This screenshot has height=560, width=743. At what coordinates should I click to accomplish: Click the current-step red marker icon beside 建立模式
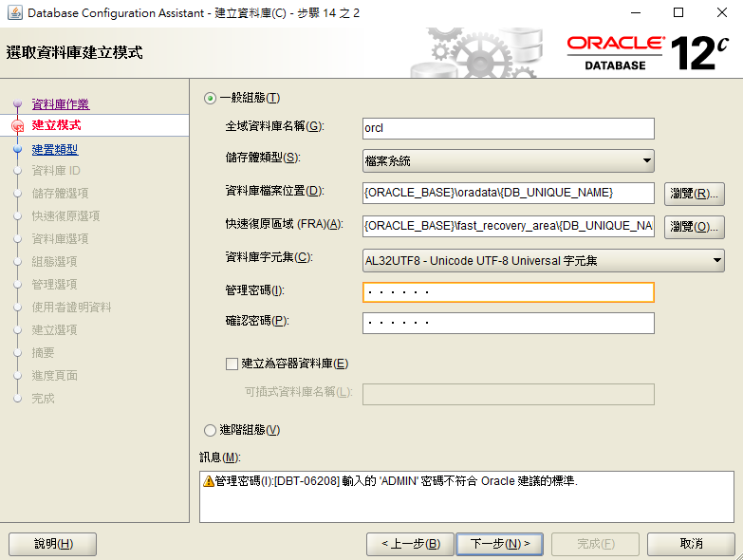tap(17, 126)
